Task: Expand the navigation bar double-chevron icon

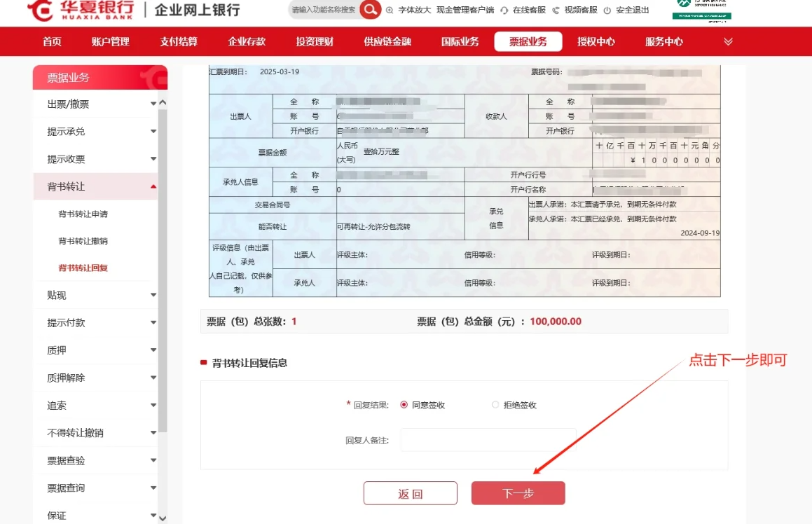Action: (x=728, y=41)
